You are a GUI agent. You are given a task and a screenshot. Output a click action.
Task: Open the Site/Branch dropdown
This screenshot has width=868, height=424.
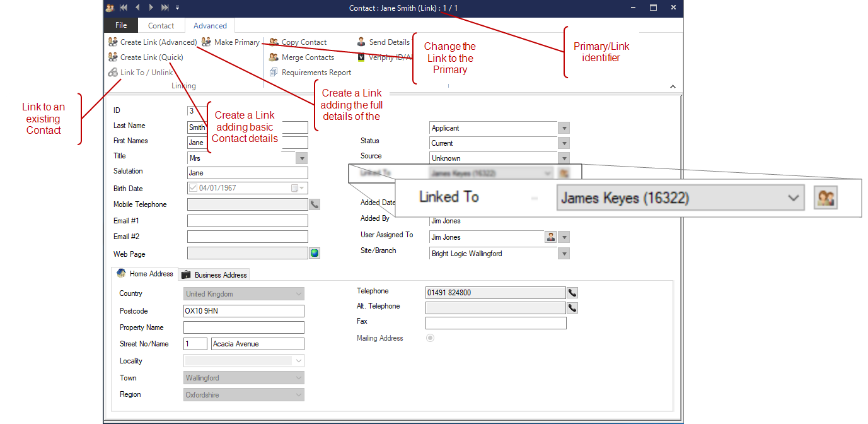[x=564, y=254]
